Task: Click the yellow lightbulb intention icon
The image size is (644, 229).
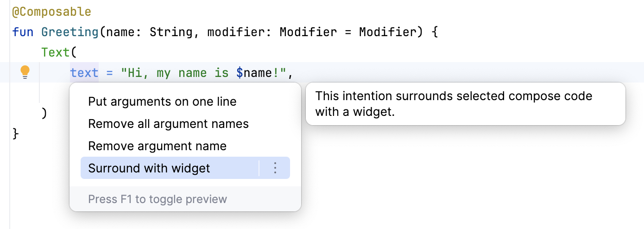Action: pyautogui.click(x=25, y=72)
